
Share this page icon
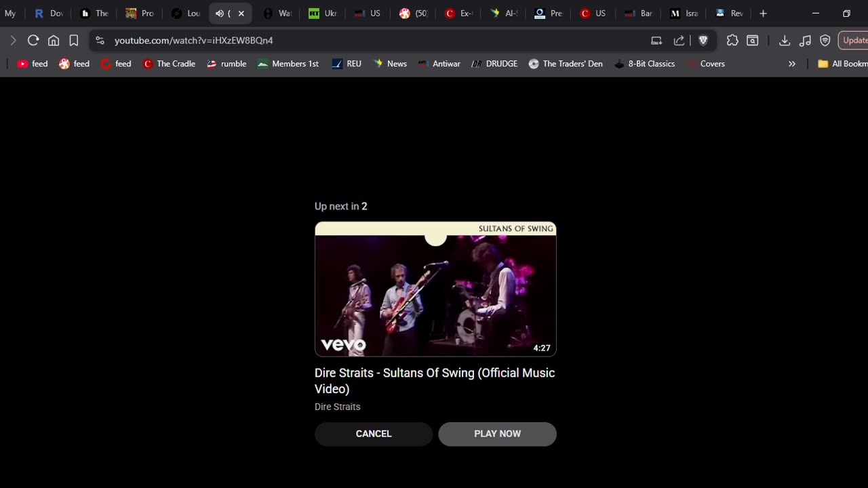(679, 41)
